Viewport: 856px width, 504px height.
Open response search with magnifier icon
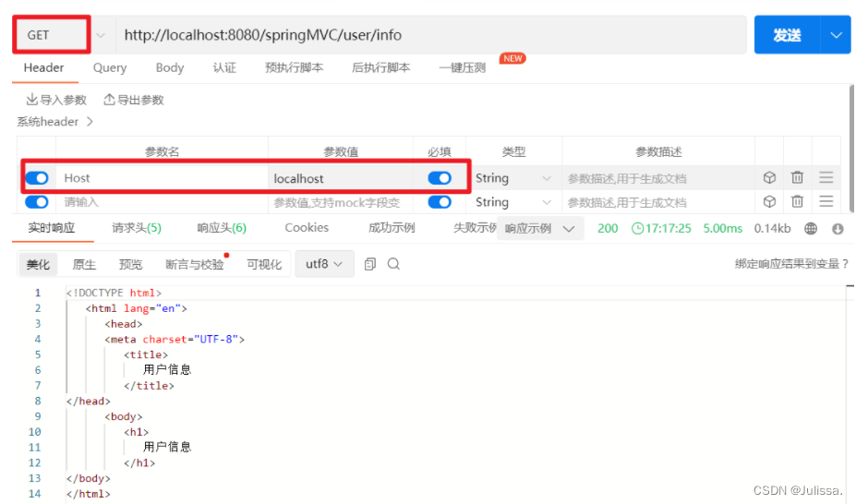pos(393,264)
